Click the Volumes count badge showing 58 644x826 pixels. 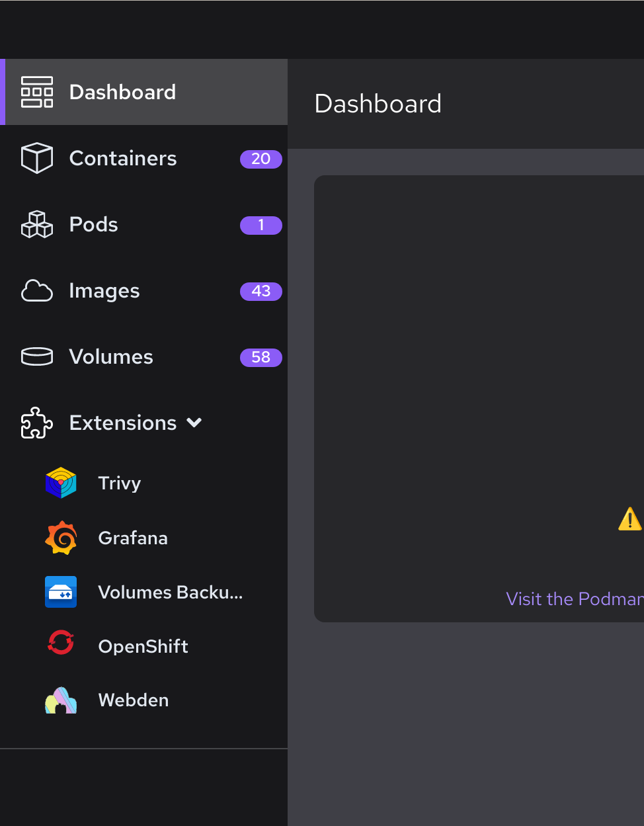tap(261, 358)
